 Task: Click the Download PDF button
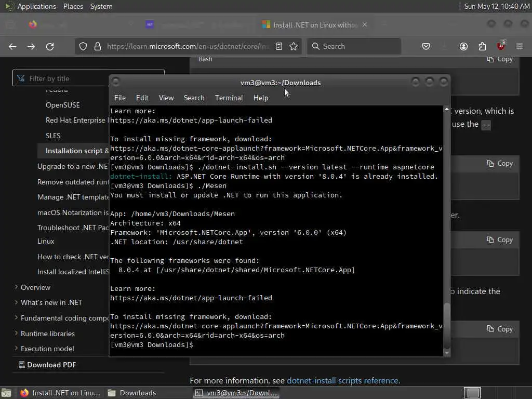[47, 365]
